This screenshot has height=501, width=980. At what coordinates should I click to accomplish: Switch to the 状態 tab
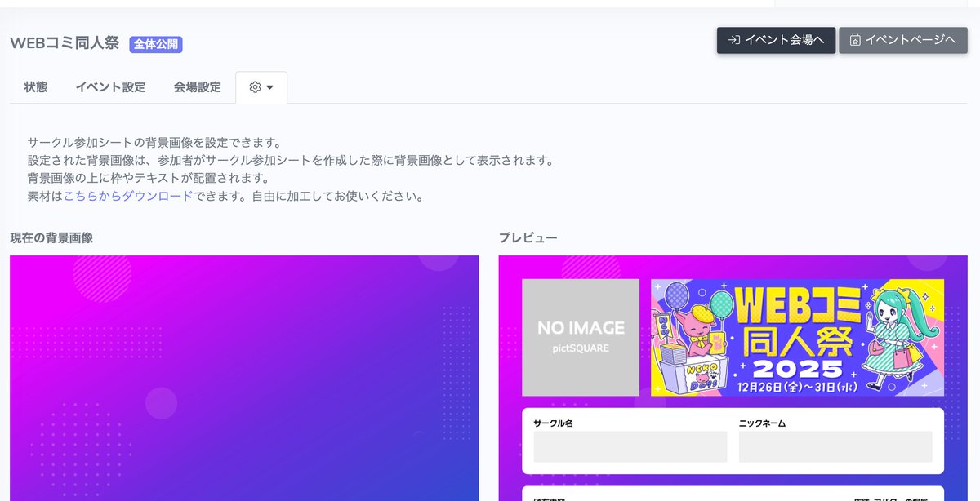coord(36,87)
